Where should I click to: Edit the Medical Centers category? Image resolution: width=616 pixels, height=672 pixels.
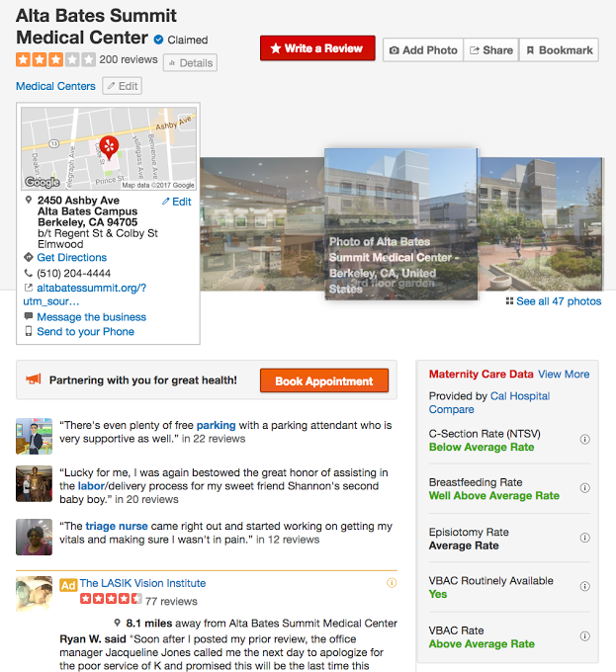pyautogui.click(x=123, y=86)
